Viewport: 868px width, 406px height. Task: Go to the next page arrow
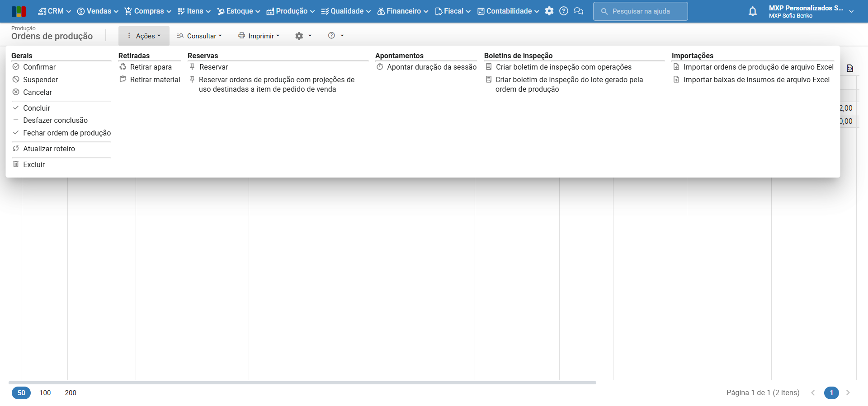[x=848, y=393]
